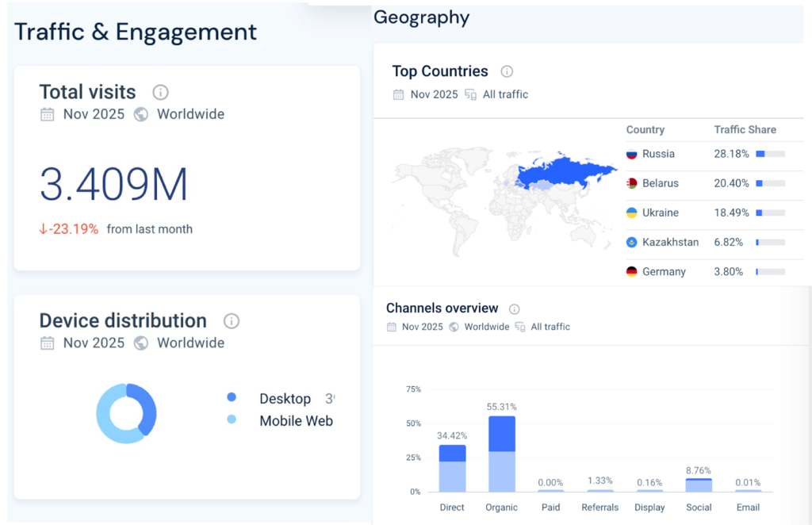
Task: Click the Kazakhstan flag icon
Action: pyautogui.click(x=632, y=242)
